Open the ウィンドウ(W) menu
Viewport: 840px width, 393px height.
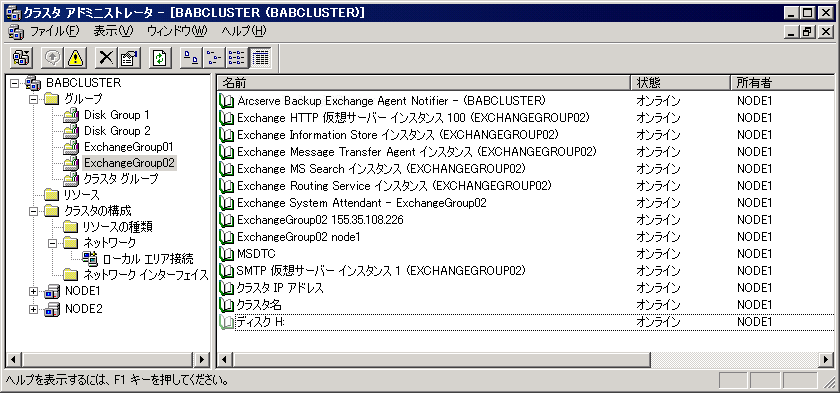click(x=177, y=32)
